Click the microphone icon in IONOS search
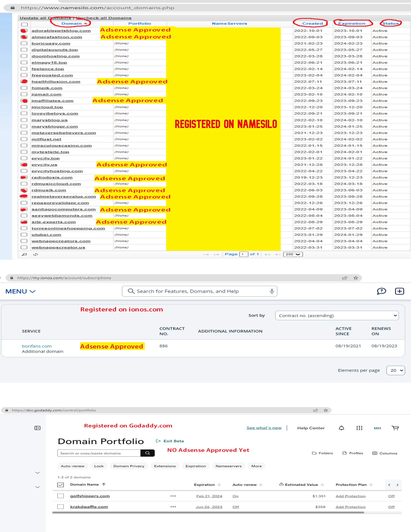This screenshot has height=532, width=411. tap(272, 291)
